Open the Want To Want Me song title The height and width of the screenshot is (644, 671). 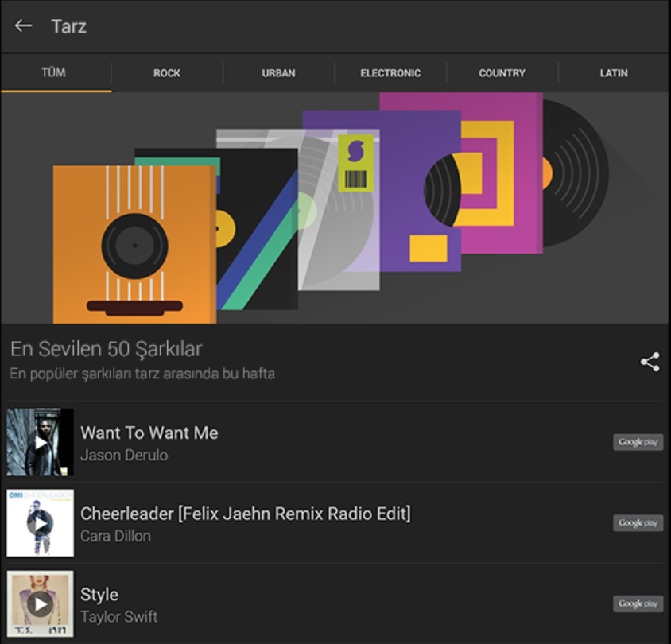click(149, 433)
